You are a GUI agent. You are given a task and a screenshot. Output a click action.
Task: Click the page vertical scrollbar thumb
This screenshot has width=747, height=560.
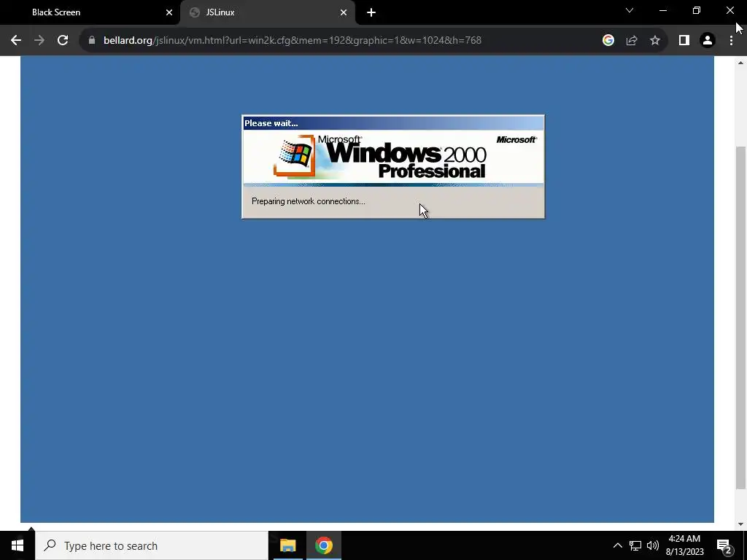740,318
